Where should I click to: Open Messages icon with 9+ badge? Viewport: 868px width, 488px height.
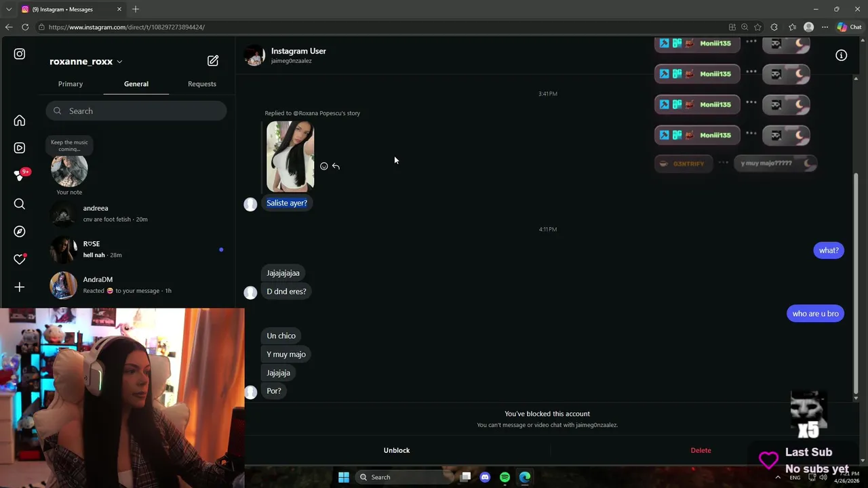(20, 175)
